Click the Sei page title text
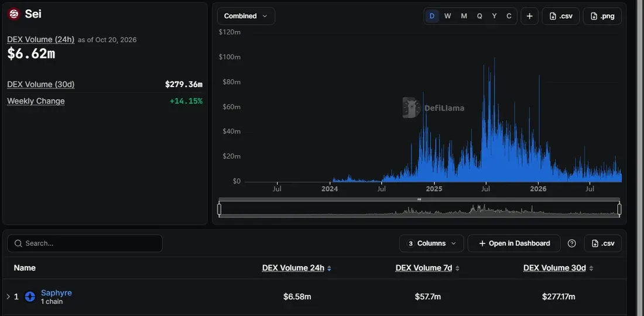The height and width of the screenshot is (316, 644). click(x=33, y=14)
